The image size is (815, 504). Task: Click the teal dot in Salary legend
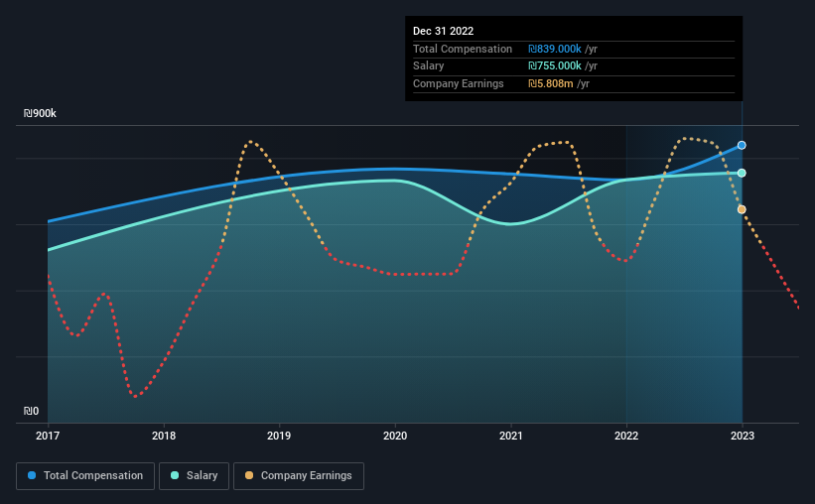175,475
